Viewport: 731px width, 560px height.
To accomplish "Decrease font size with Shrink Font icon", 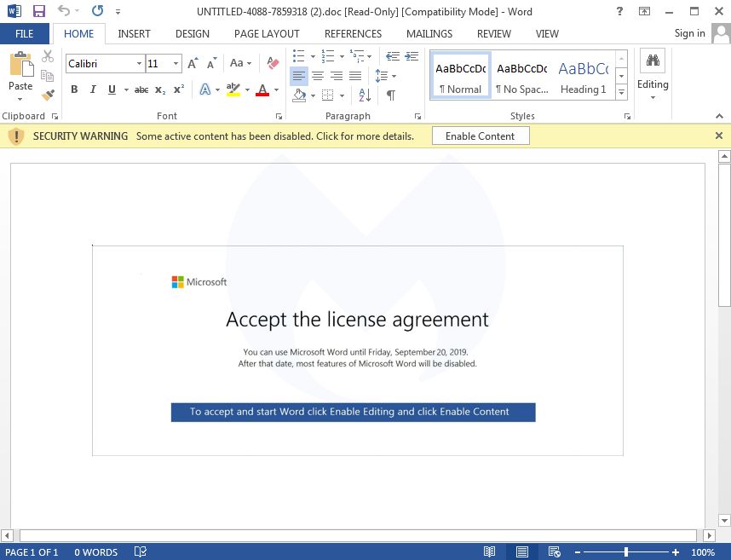I will pos(212,63).
